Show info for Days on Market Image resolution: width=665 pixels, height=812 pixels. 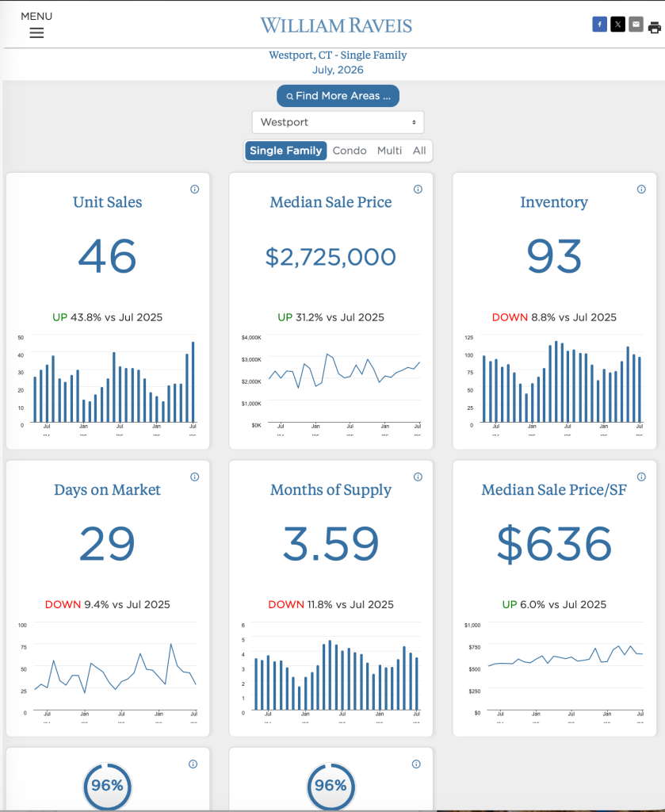pyautogui.click(x=194, y=477)
